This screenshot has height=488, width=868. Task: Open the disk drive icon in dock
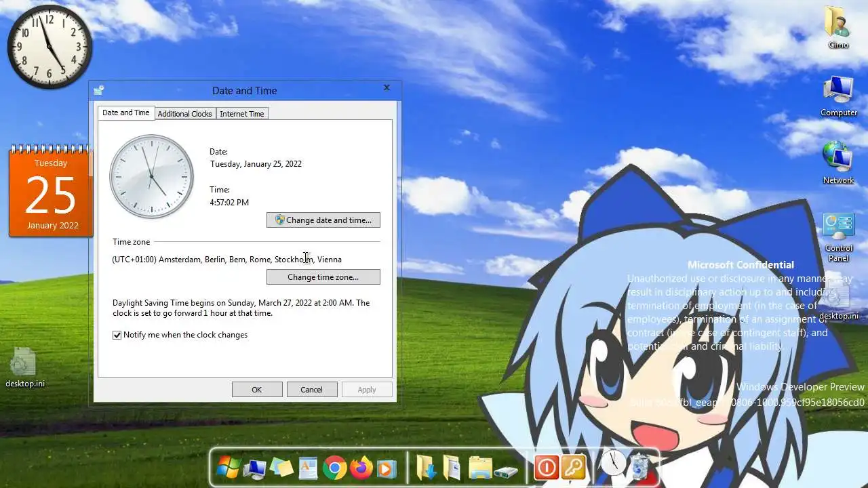pos(506,470)
